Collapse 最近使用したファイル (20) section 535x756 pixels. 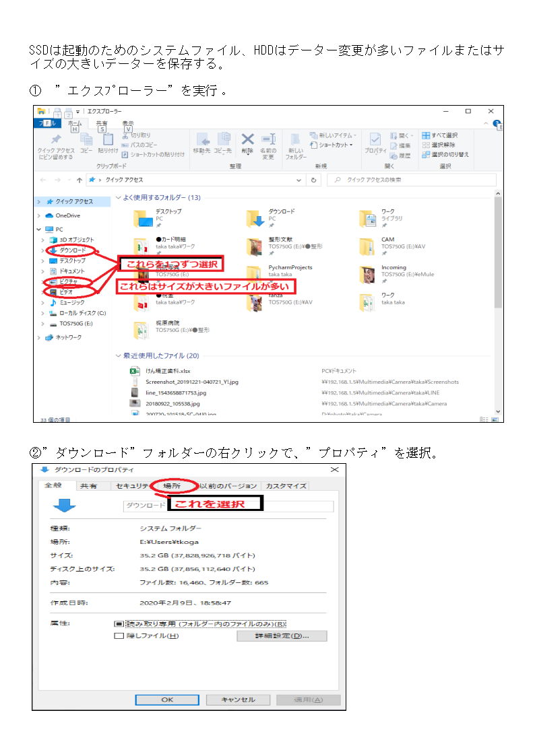click(x=118, y=356)
